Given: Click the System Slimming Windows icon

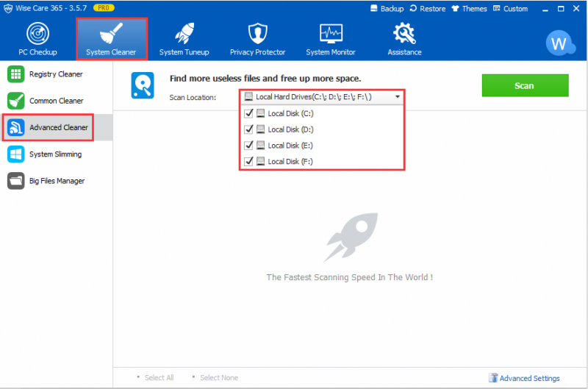Looking at the screenshot, I should 15,154.
